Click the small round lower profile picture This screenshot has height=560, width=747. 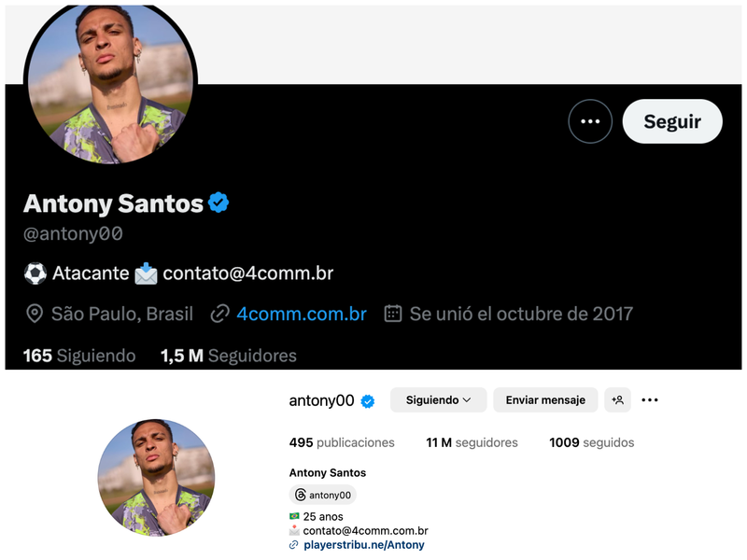[x=156, y=477]
